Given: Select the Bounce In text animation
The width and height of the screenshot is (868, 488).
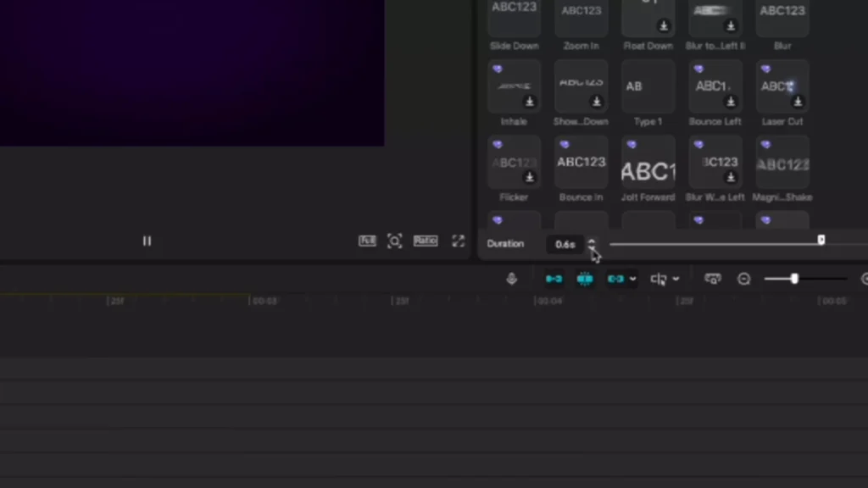Looking at the screenshot, I should pyautogui.click(x=581, y=163).
